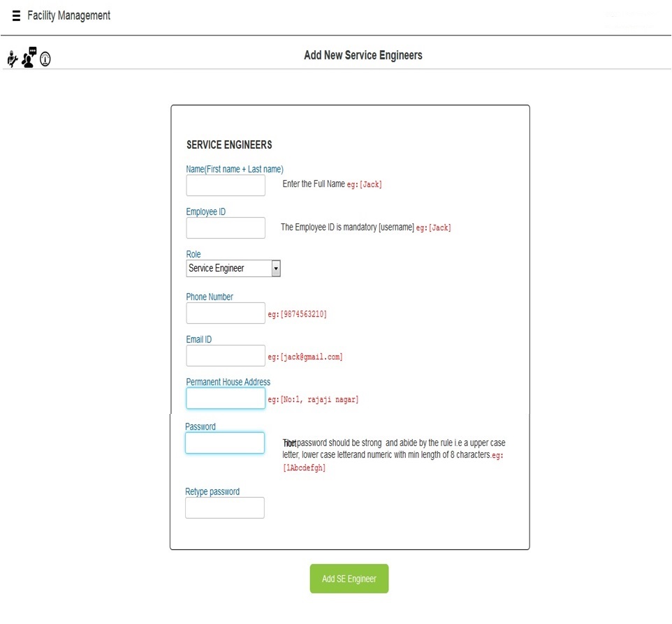Click the users chat bubble icon
The width and height of the screenshot is (672, 624).
[x=29, y=58]
